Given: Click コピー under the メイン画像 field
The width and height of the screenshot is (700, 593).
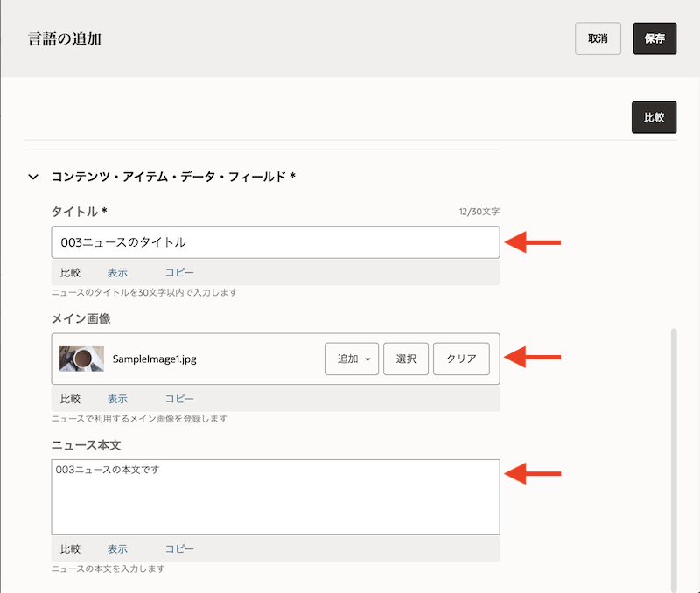Looking at the screenshot, I should pos(179,399).
